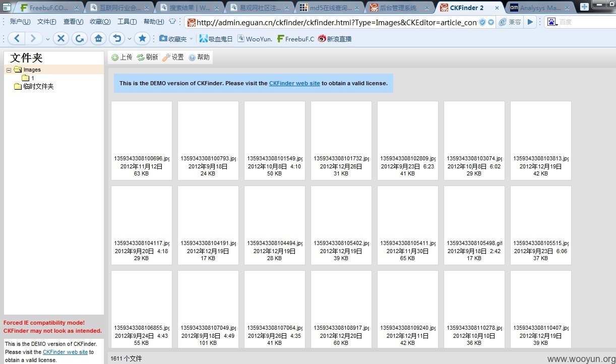Select the Images folder in tree
This screenshot has height=364, width=616.
pos(32,70)
